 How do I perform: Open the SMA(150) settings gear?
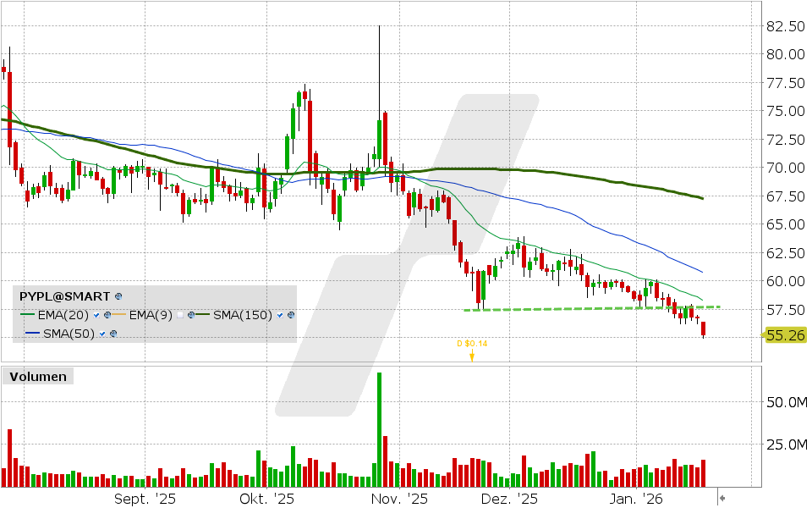[x=289, y=316]
